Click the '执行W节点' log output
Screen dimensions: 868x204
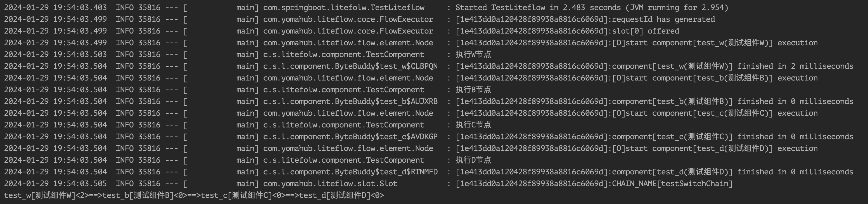(x=473, y=54)
